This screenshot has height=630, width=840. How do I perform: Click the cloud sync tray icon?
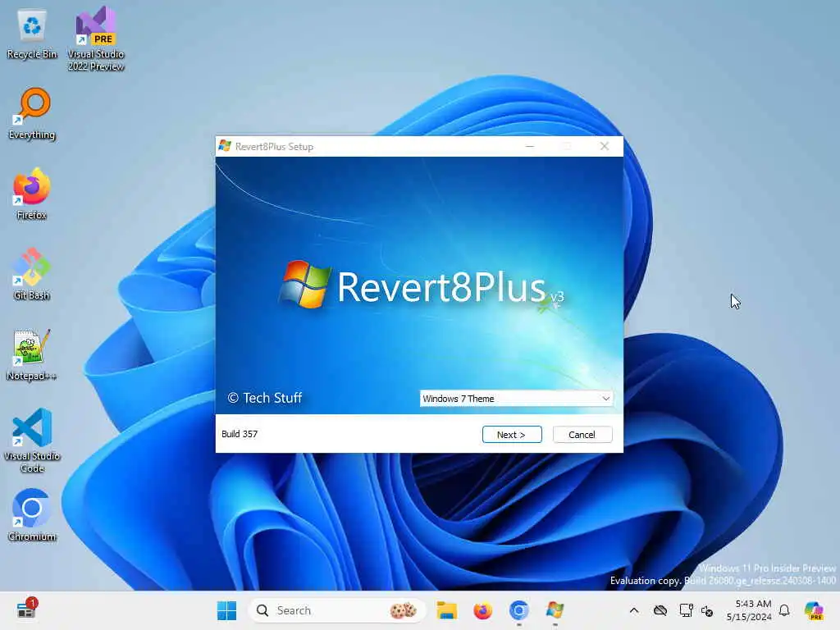(660, 610)
